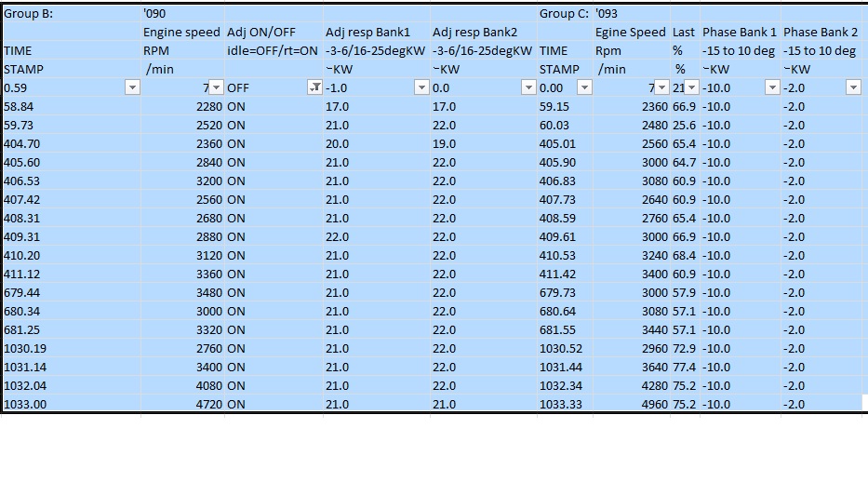The width and height of the screenshot is (868, 482).
Task: Select Group C time stamp 410.53
Action: pyautogui.click(x=566, y=255)
